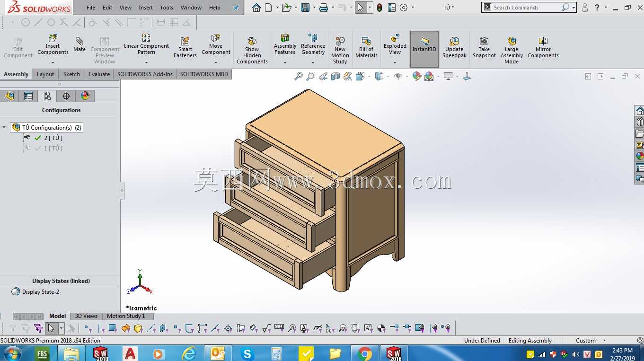This screenshot has width=644, height=361.
Task: Select active configuration 2 [ TỦ ]
Action: point(53,138)
